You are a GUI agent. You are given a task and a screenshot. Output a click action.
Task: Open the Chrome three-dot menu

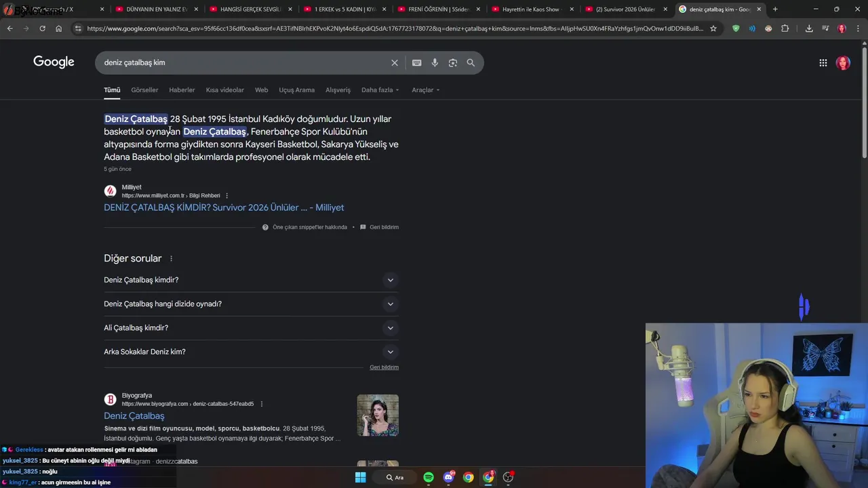(858, 28)
